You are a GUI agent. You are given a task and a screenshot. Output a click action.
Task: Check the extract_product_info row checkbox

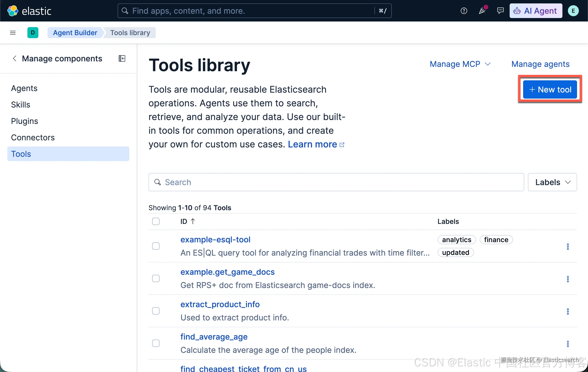tap(156, 311)
